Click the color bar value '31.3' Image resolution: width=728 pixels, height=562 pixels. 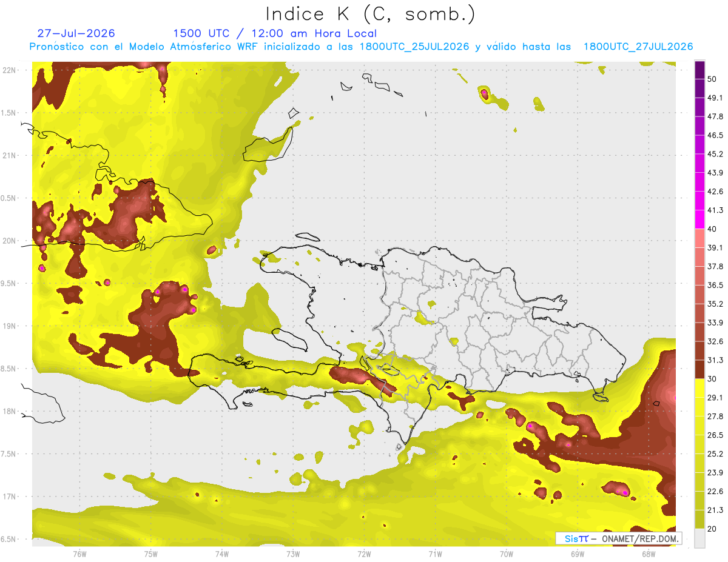click(715, 360)
